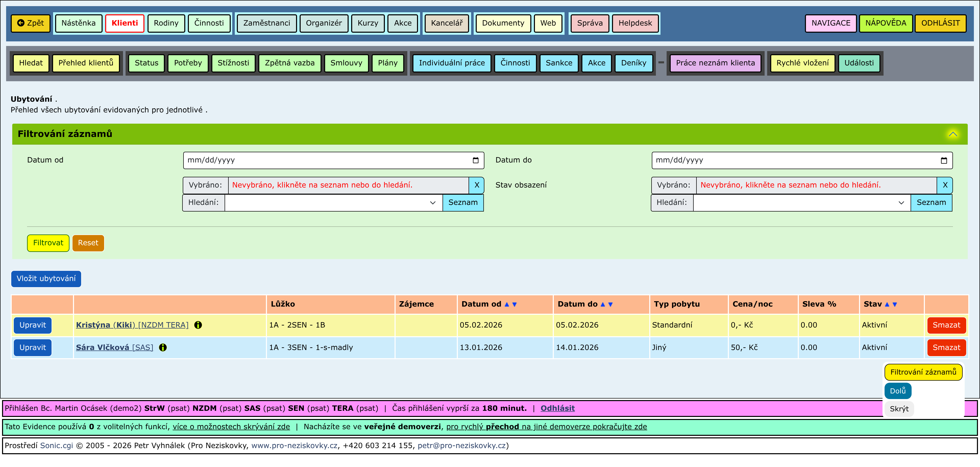Screen dimensions: 980x467
Task: Open the Helpdesk section
Action: (635, 23)
